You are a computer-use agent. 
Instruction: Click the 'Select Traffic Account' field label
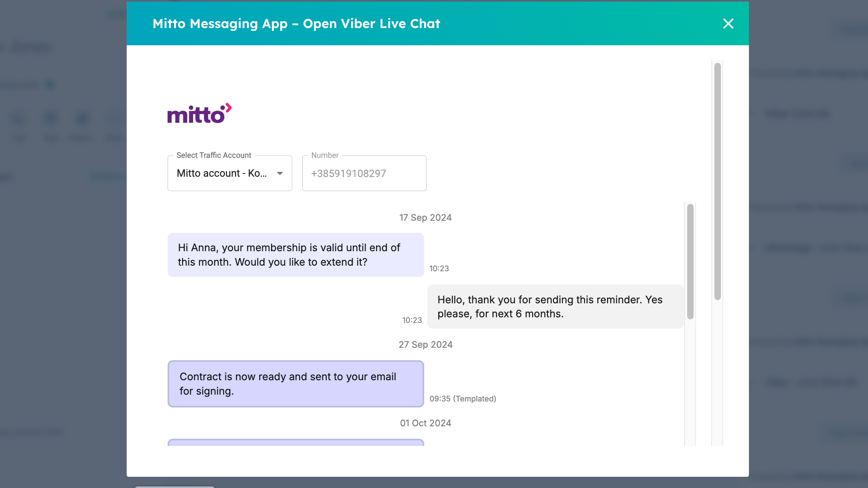pyautogui.click(x=214, y=155)
